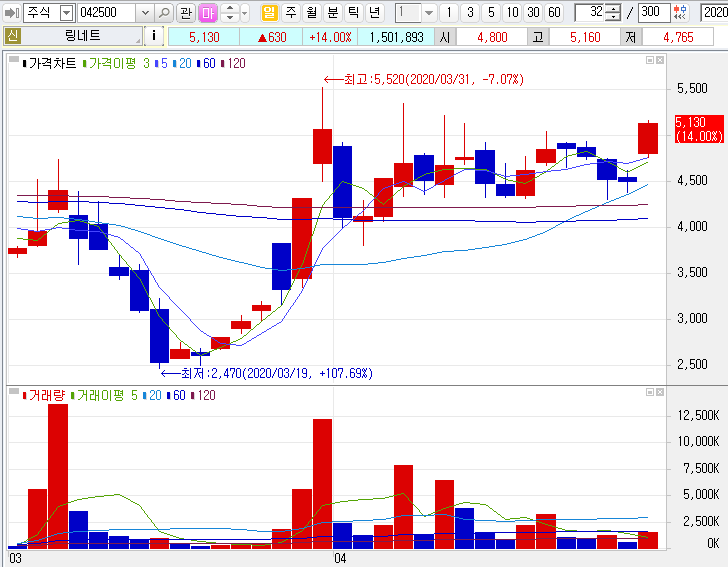
Task: Maximize the price chart panel
Action: point(650,60)
